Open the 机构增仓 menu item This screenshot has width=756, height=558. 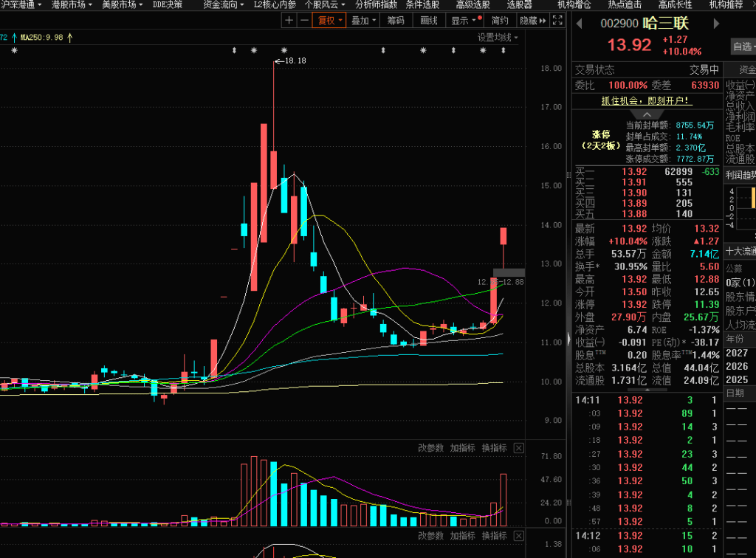coord(574,5)
